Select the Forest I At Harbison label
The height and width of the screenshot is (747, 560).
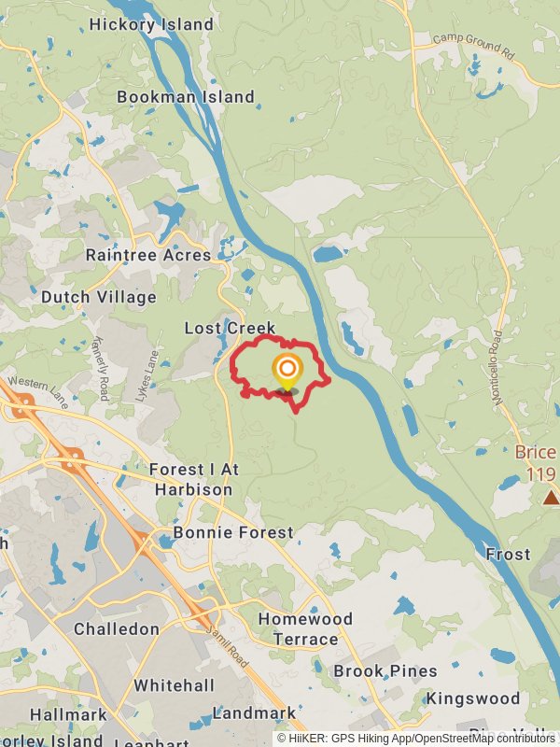pos(194,479)
